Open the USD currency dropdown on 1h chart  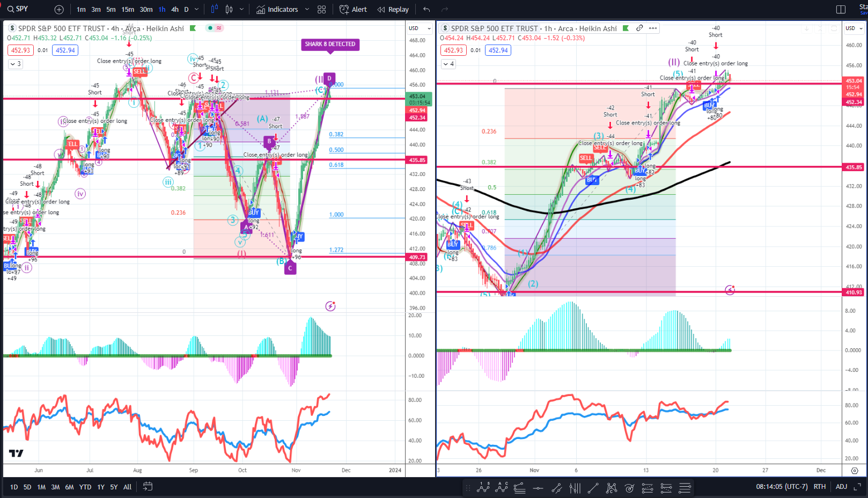click(x=853, y=28)
